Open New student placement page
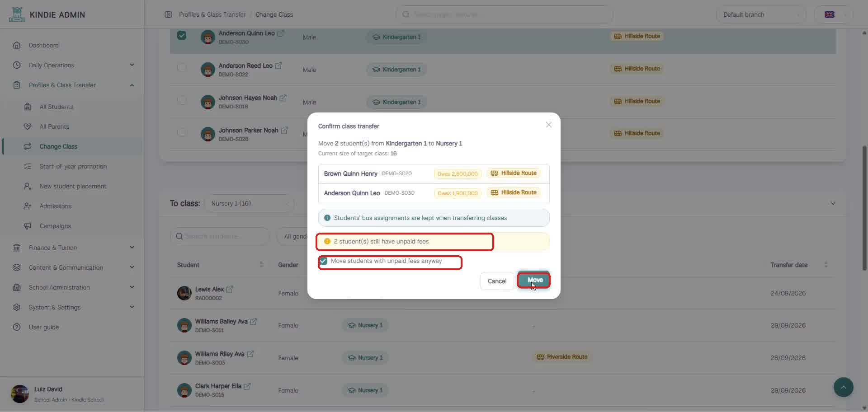Viewport: 868px width, 412px height. pos(72,186)
